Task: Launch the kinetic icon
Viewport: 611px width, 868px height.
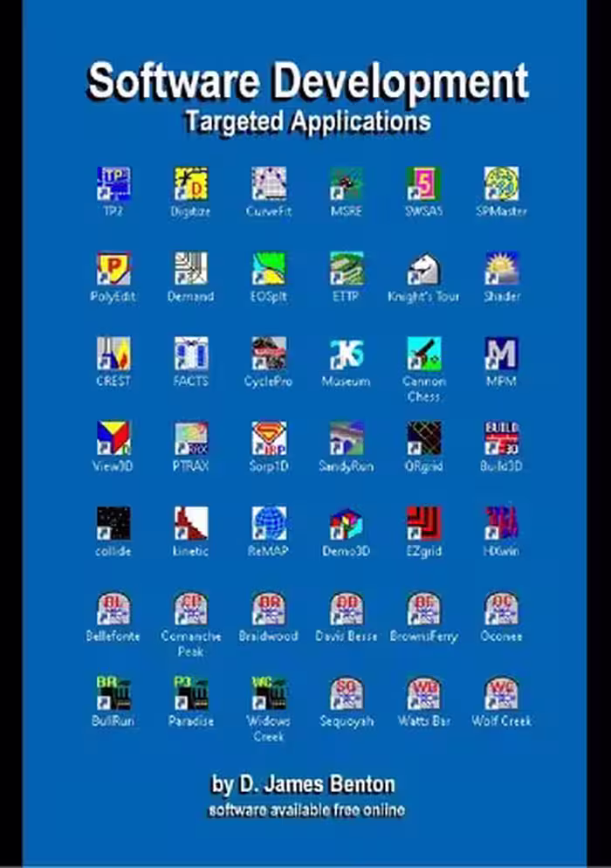Action: tap(191, 523)
